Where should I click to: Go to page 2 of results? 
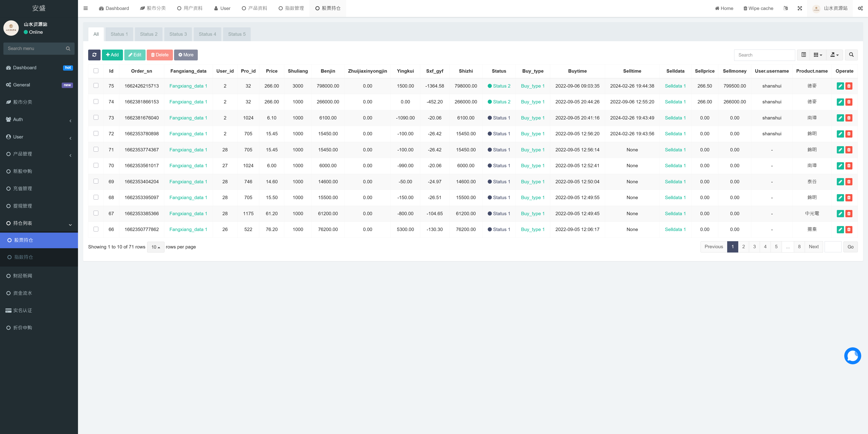743,246
